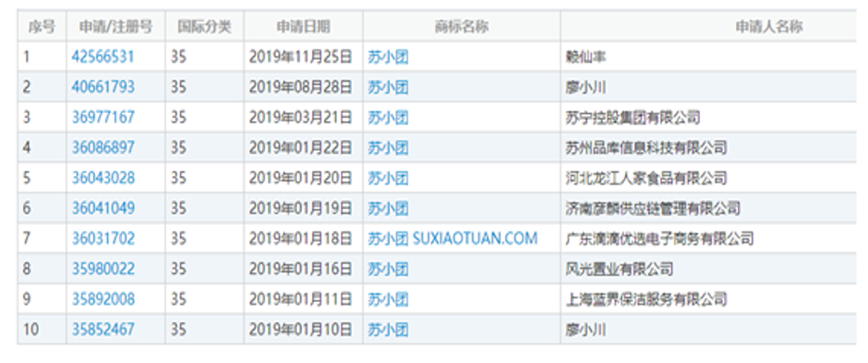This screenshot has width=868, height=363.
Task: Open registration number 40661793 link
Action: [103, 87]
